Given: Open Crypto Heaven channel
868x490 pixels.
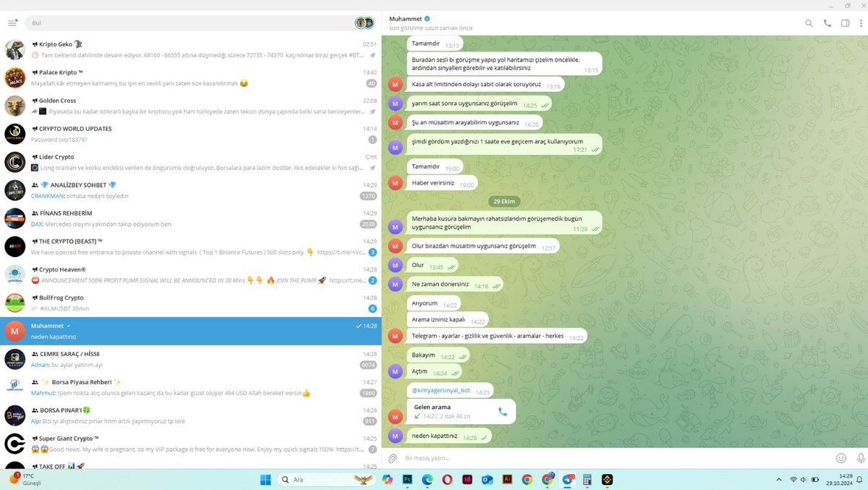Looking at the screenshot, I should click(191, 275).
